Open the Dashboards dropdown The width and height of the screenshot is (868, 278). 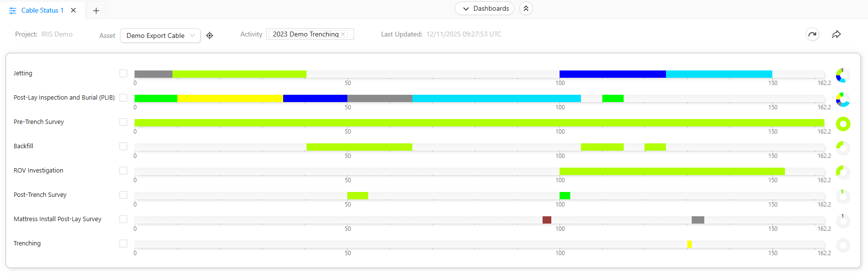point(484,8)
